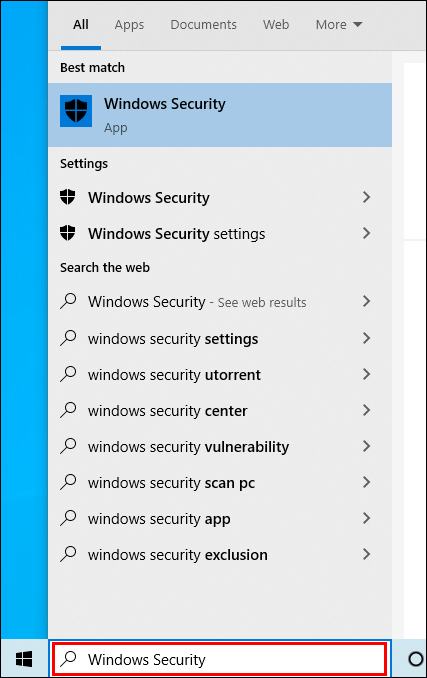Click magnifier icon next to utorrent suggestion

(68, 374)
